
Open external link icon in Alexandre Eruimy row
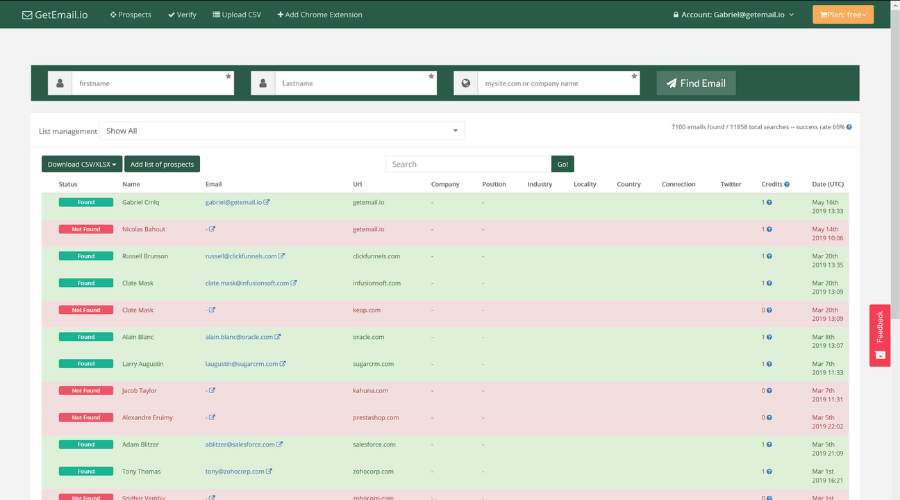pos(212,417)
